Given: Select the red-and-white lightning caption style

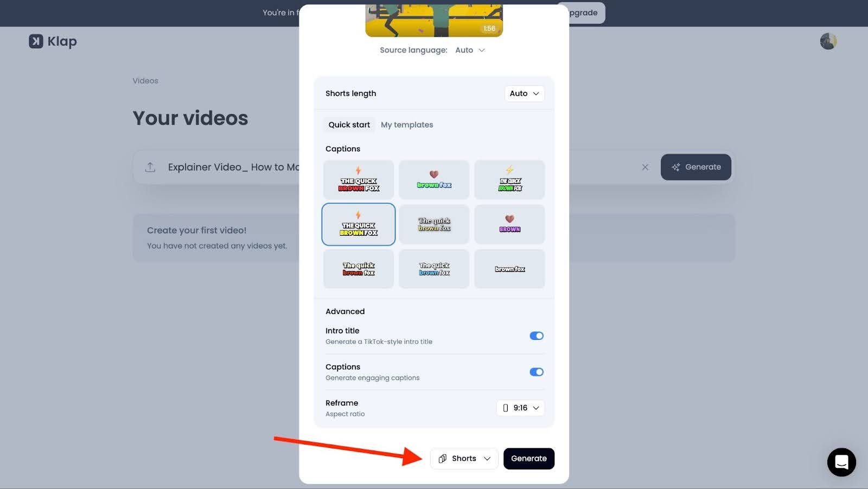Looking at the screenshot, I should click(359, 179).
